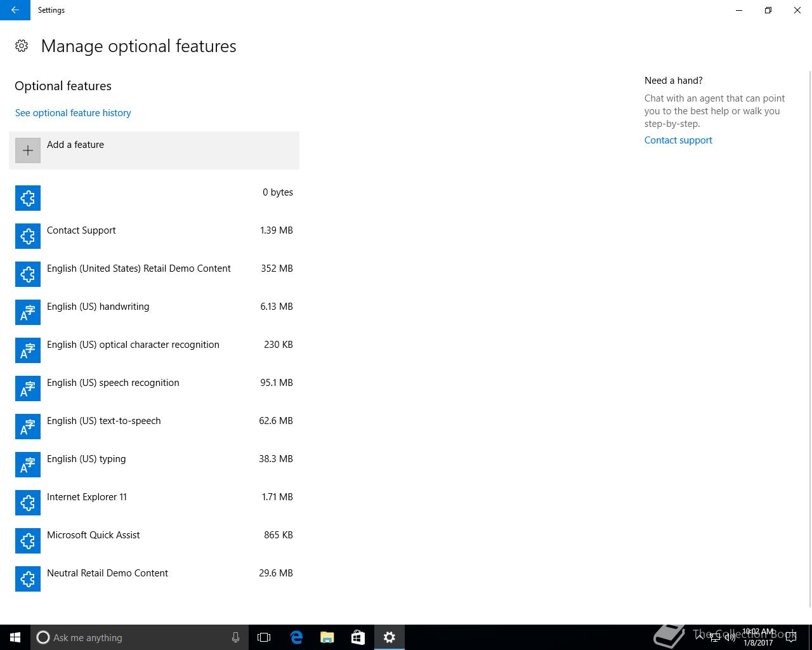Click the Cortana microphone icon

235,637
